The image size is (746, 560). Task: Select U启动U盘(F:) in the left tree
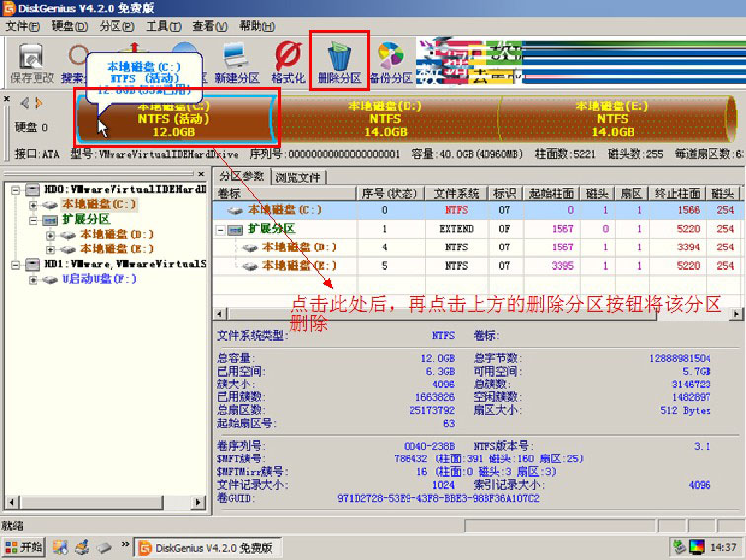[100, 279]
